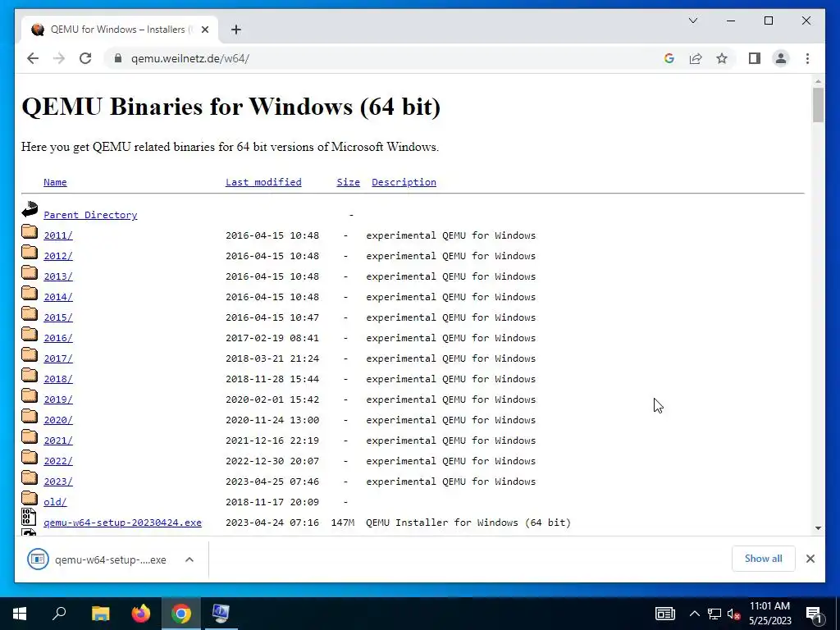Screen dimensions: 840x630
Task: Open Chrome side panel
Action: (x=755, y=58)
